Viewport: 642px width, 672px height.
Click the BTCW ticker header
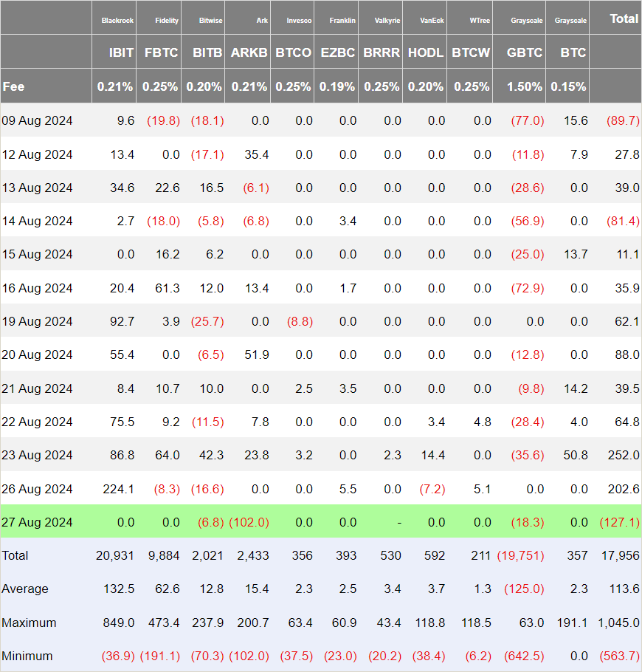coord(471,52)
